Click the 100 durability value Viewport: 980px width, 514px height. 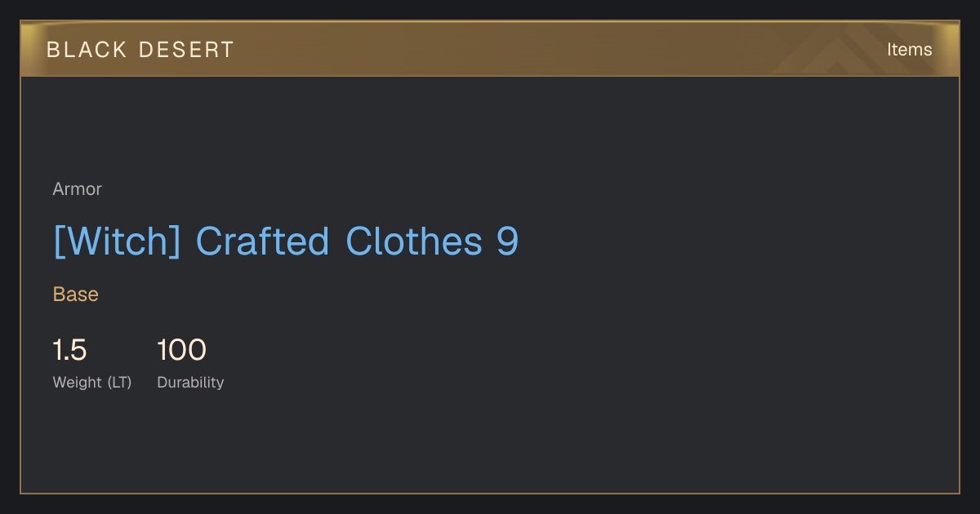click(182, 350)
